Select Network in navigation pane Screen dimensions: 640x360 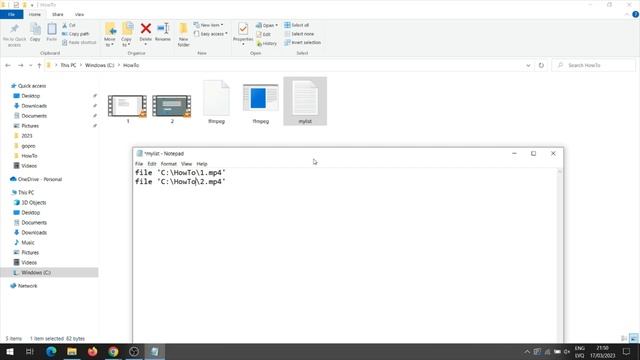(27, 286)
